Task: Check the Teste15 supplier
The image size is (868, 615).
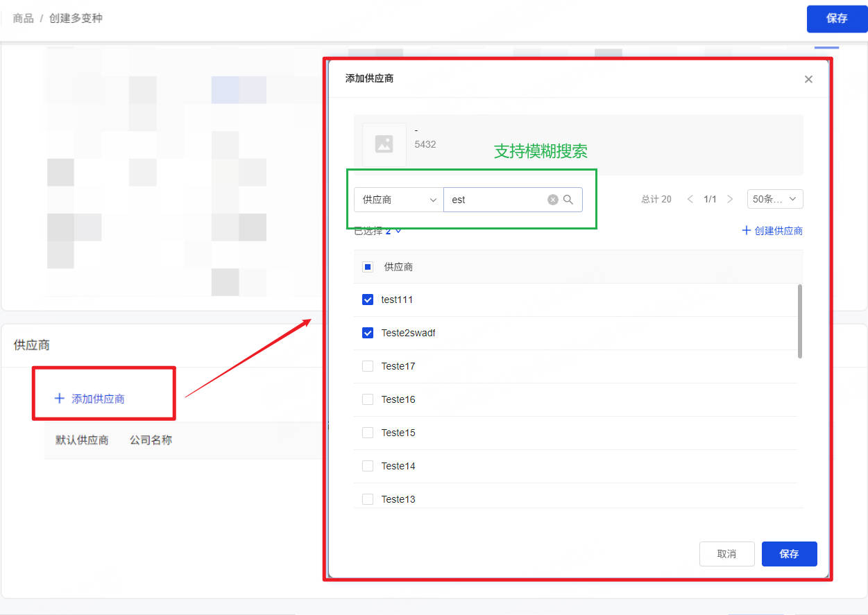Action: tap(368, 433)
